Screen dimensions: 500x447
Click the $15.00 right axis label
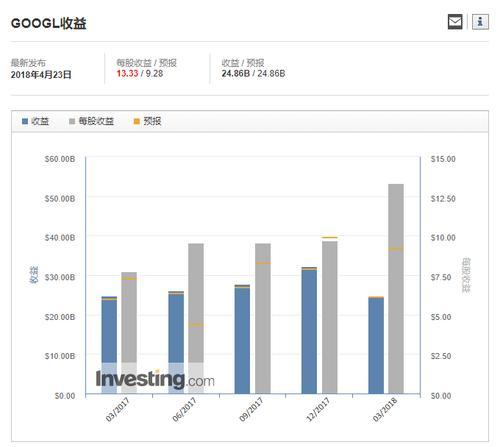point(443,159)
